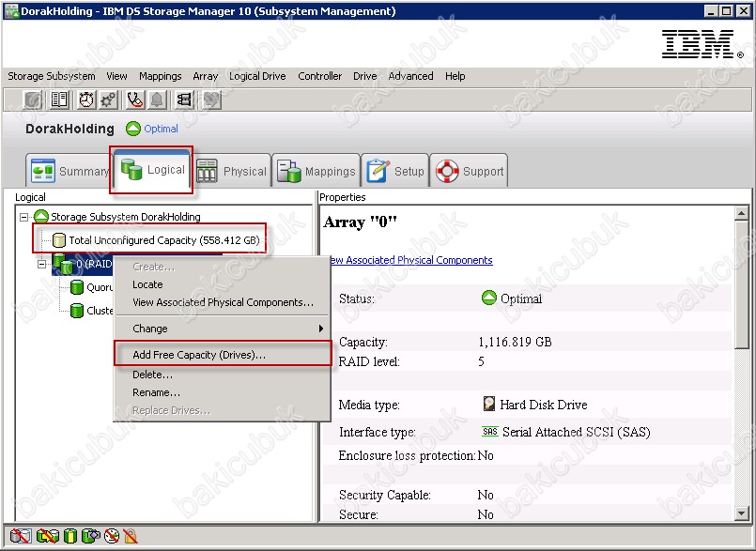The image size is (756, 551).
Task: Choose Delete... in the context menu
Action: (223, 375)
